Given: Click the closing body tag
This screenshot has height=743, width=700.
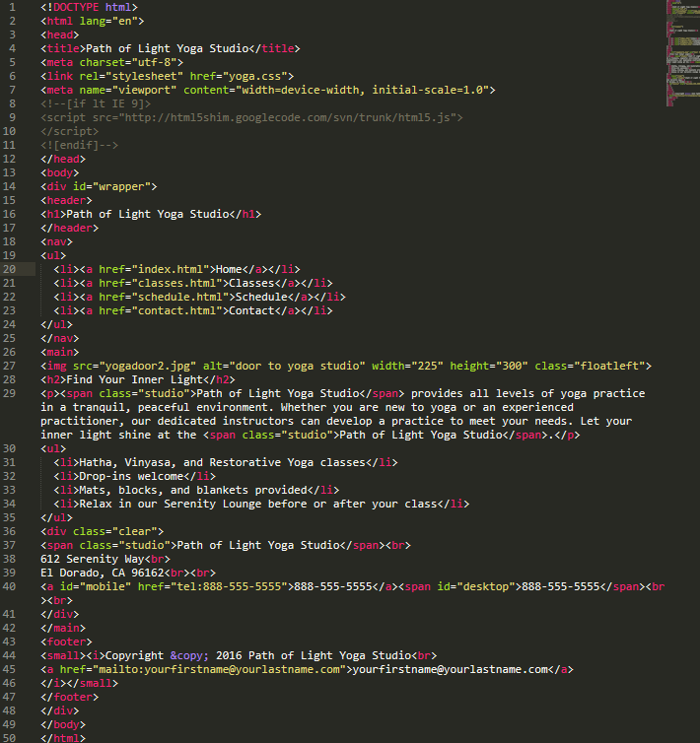Looking at the screenshot, I should click(x=63, y=724).
